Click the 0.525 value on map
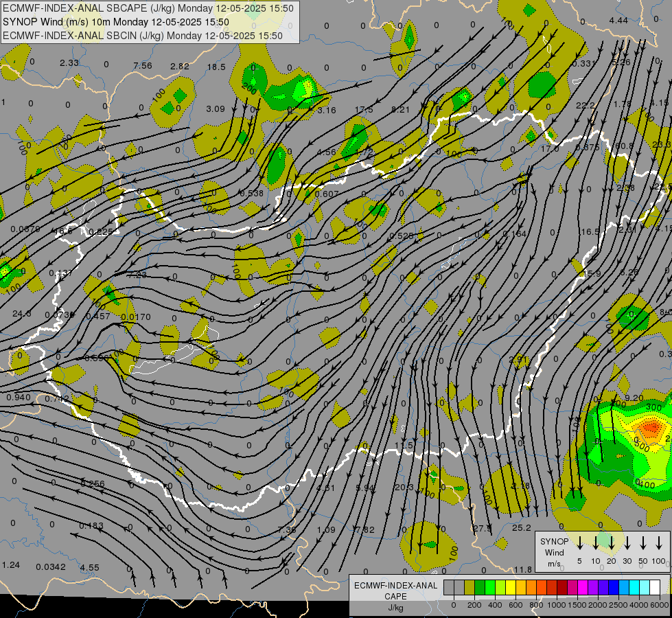This screenshot has height=618, width=672. (x=402, y=236)
